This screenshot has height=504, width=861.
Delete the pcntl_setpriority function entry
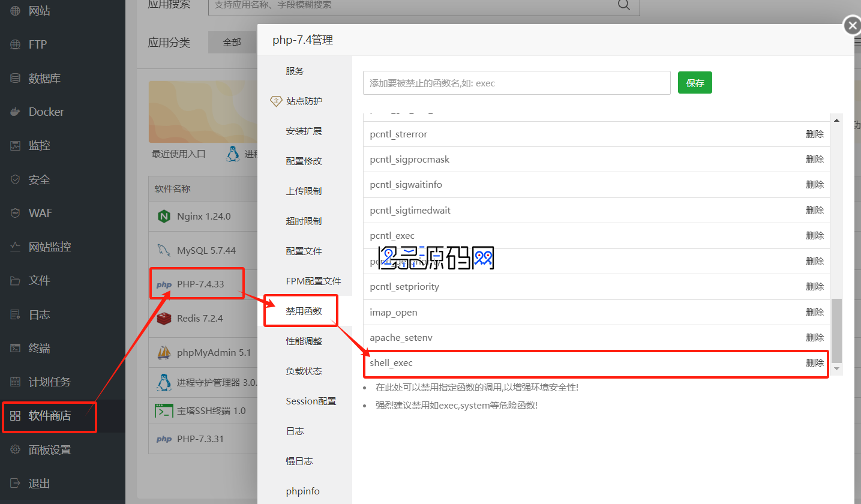[x=815, y=287]
